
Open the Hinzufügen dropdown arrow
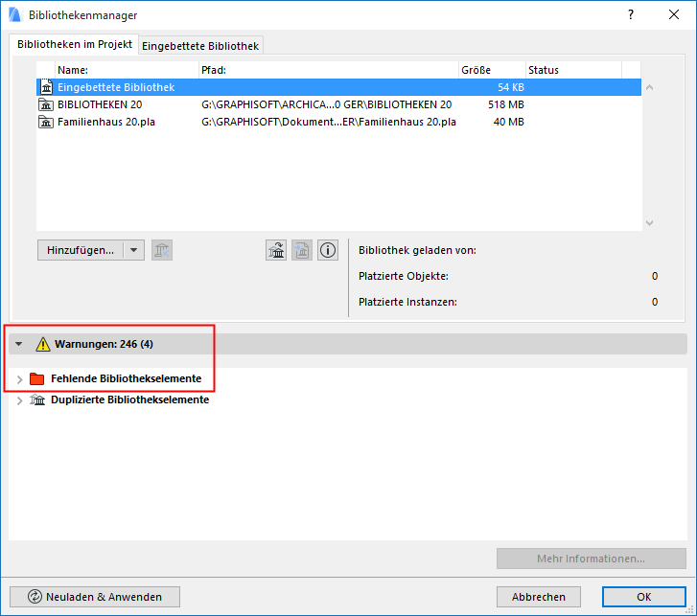coord(134,250)
